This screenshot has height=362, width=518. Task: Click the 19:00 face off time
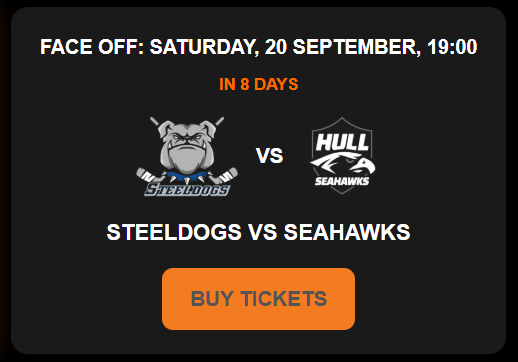pyautogui.click(x=452, y=47)
